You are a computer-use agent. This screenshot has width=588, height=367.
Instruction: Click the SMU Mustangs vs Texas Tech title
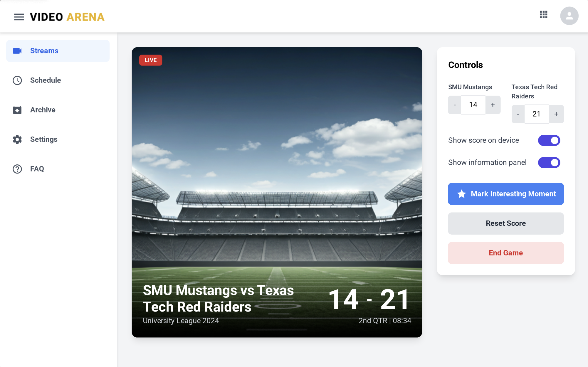coord(218,299)
